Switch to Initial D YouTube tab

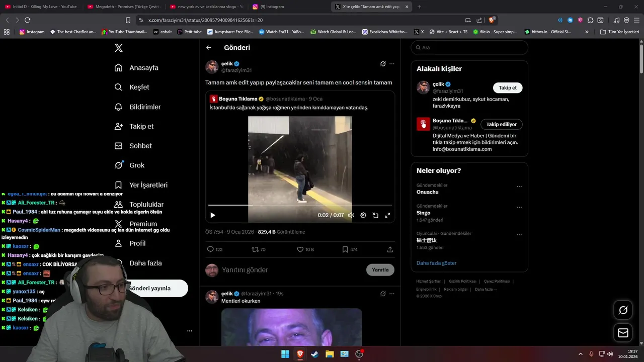point(41,7)
